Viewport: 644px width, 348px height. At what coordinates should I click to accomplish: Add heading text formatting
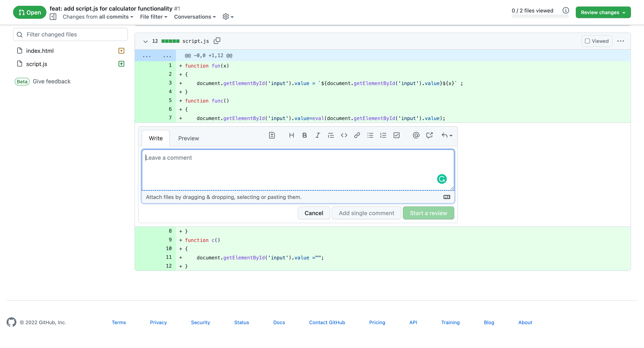coord(291,135)
